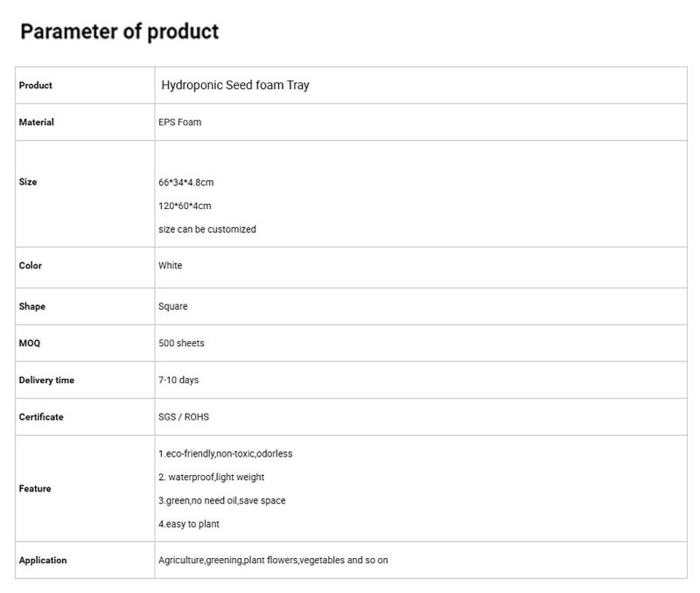Click 'size can be customized' text
This screenshot has width=700, height=593.
207,229
